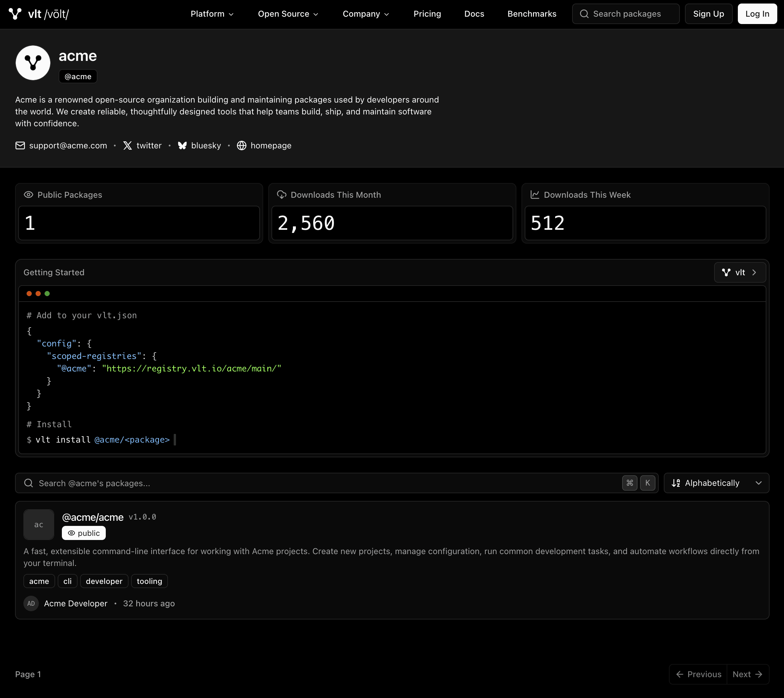Open the acme organization avatar
The width and height of the screenshot is (784, 698).
[x=33, y=63]
